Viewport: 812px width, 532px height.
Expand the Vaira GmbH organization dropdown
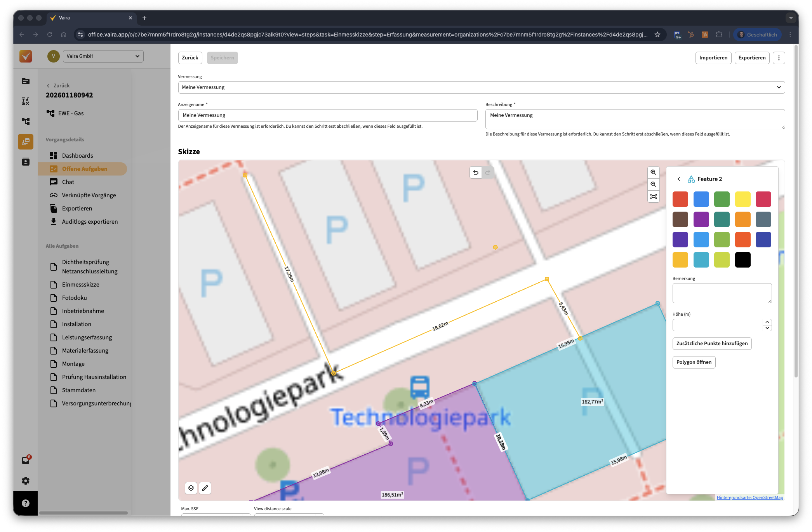pyautogui.click(x=103, y=56)
